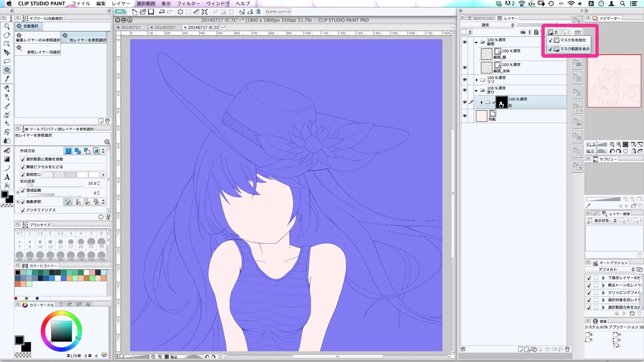Click the CLIPホームページ button
The width and height of the screenshot is (644, 362).
(x=278, y=12)
